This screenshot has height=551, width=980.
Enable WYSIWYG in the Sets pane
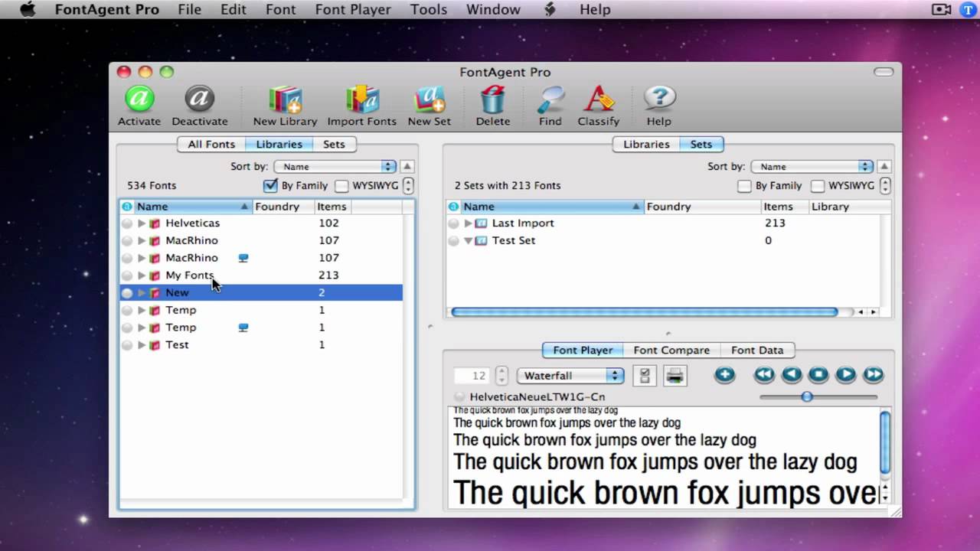(x=818, y=185)
